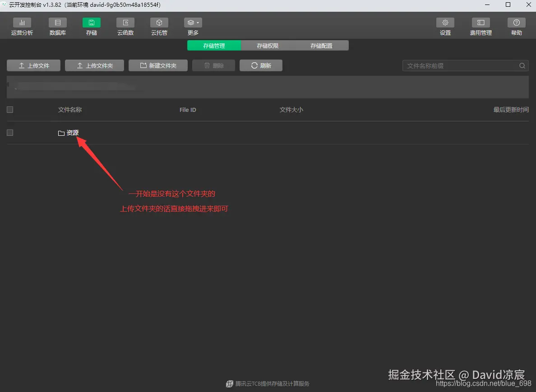Open the 存储配置 tab
The height and width of the screenshot is (392, 536).
321,45
